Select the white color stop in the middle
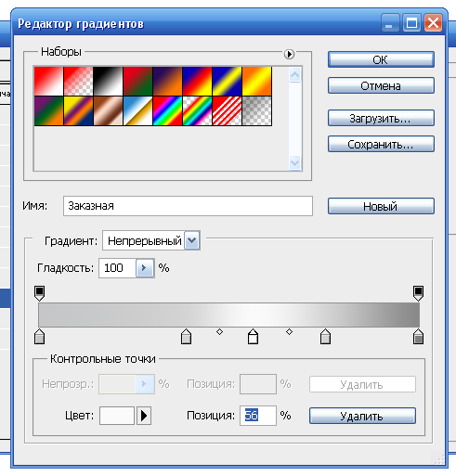The image size is (456, 476). 253,337
